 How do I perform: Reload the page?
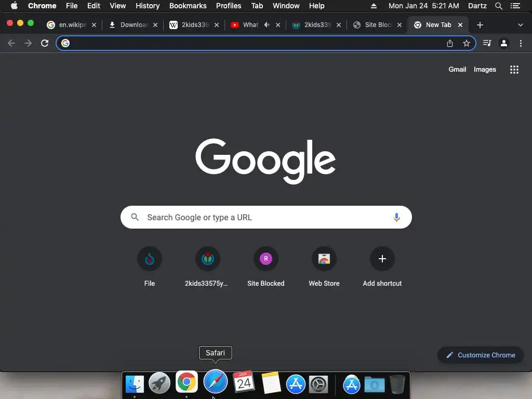point(45,43)
